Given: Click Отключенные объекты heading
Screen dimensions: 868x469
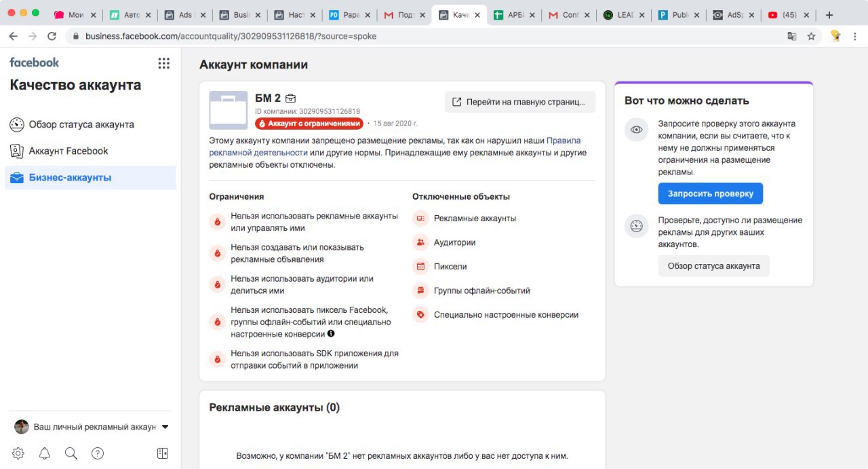Looking at the screenshot, I should 461,197.
